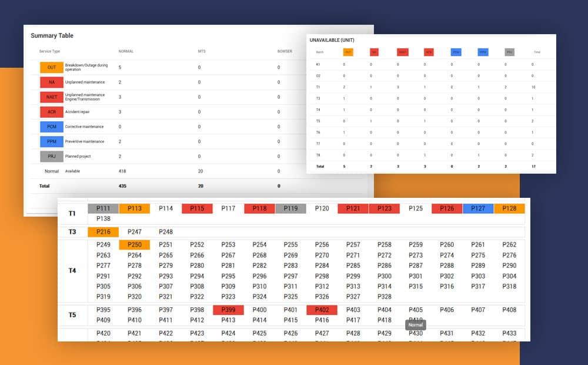Click 'Breakdown/Outage during operation' label
The image size is (588, 365).
86,67
